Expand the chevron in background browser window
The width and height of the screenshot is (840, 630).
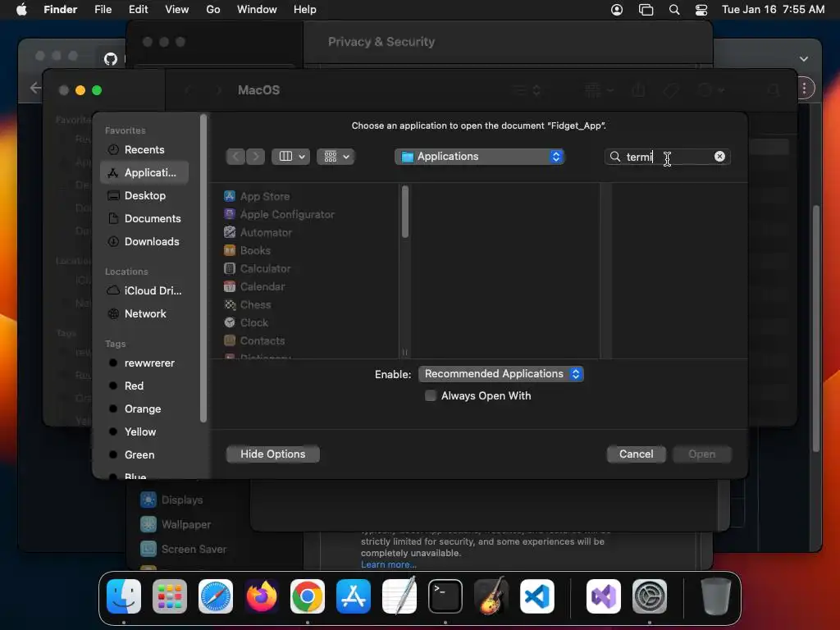click(804, 59)
